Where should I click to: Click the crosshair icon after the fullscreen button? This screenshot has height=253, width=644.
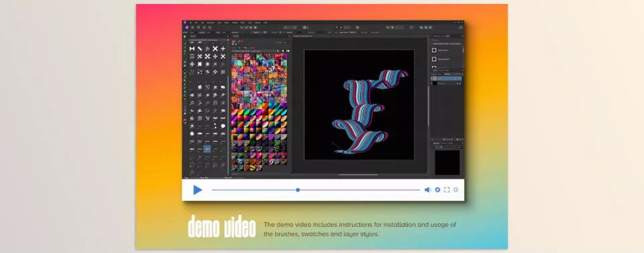point(455,190)
